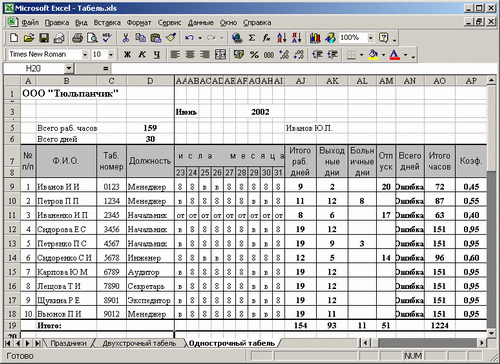Toggle Underline (Ч) formatting
Screen dimensions: 500x364
coord(157,54)
